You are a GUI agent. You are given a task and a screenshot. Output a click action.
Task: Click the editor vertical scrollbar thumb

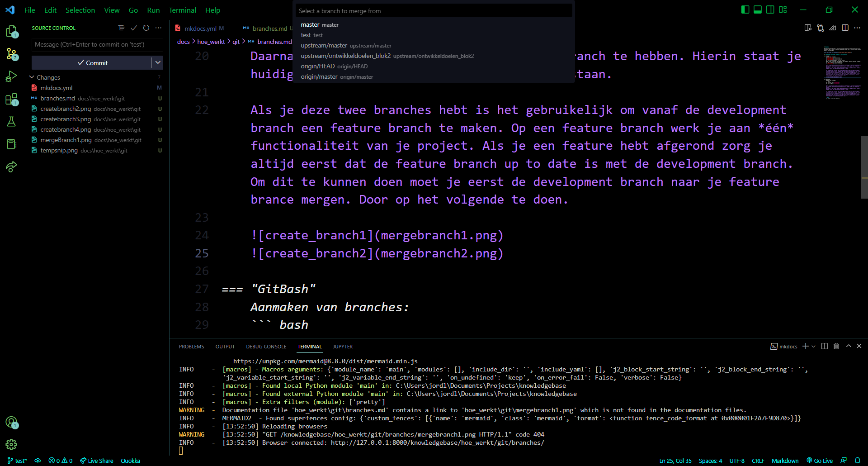click(864, 167)
